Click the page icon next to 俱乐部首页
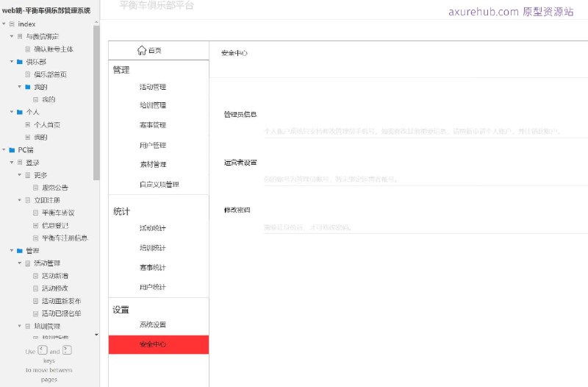 (28, 74)
